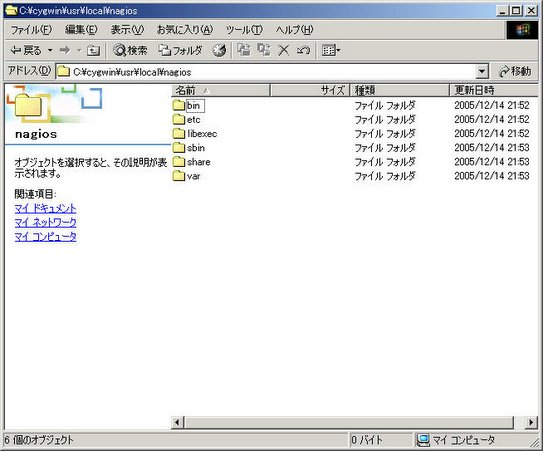Click the Move To folder icon
This screenshot has width=543, height=451.
244,51
